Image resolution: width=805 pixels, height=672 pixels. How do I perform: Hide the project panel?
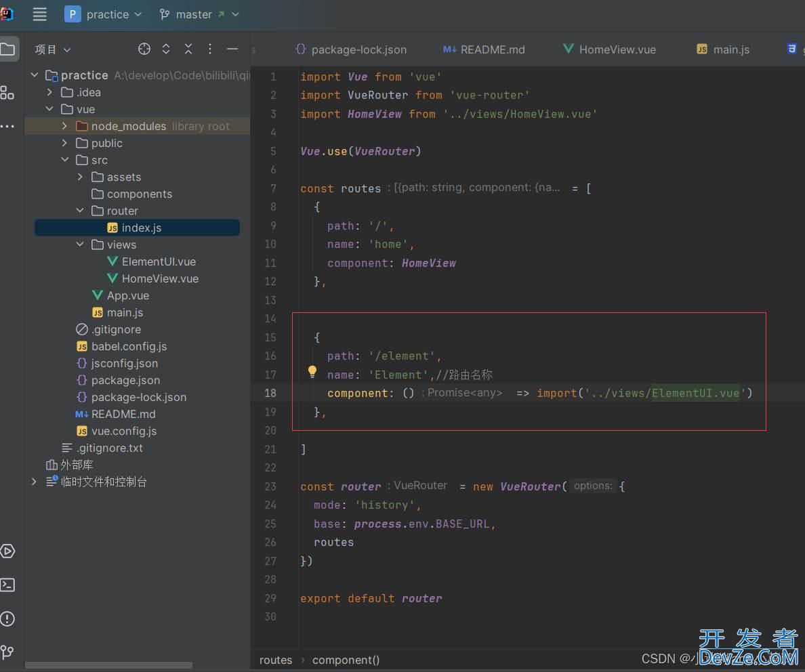(x=232, y=49)
